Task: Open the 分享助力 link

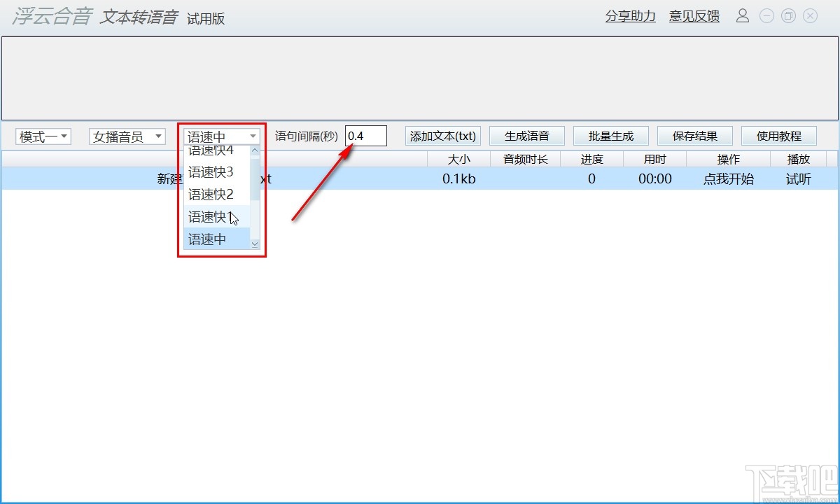Action: pyautogui.click(x=629, y=16)
